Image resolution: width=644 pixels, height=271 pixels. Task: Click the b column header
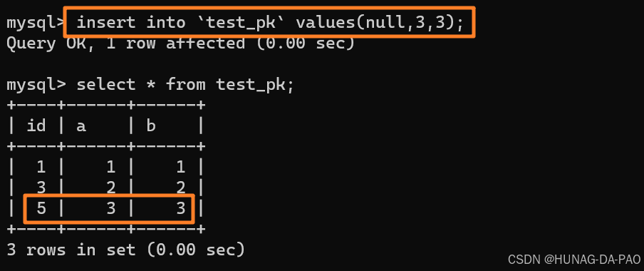(x=151, y=126)
